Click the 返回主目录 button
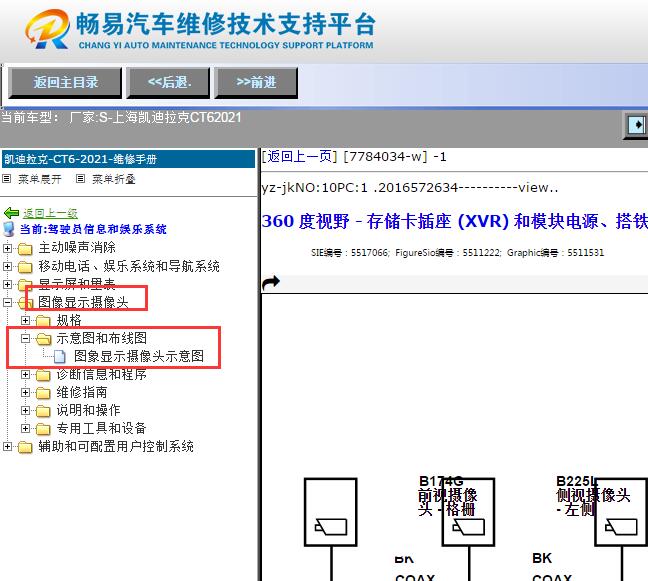The width and height of the screenshot is (648, 581). tap(65, 83)
